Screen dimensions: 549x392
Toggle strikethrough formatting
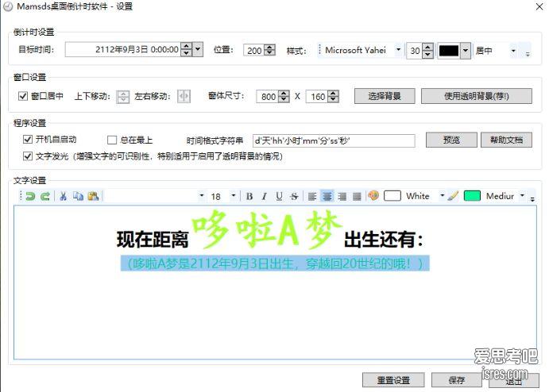294,197
